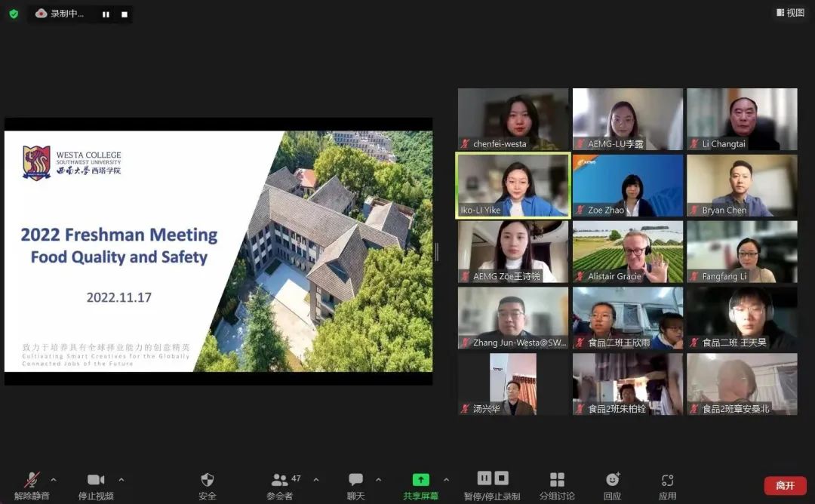Open the 安全 security shield icon
The image size is (815, 504).
pyautogui.click(x=208, y=480)
